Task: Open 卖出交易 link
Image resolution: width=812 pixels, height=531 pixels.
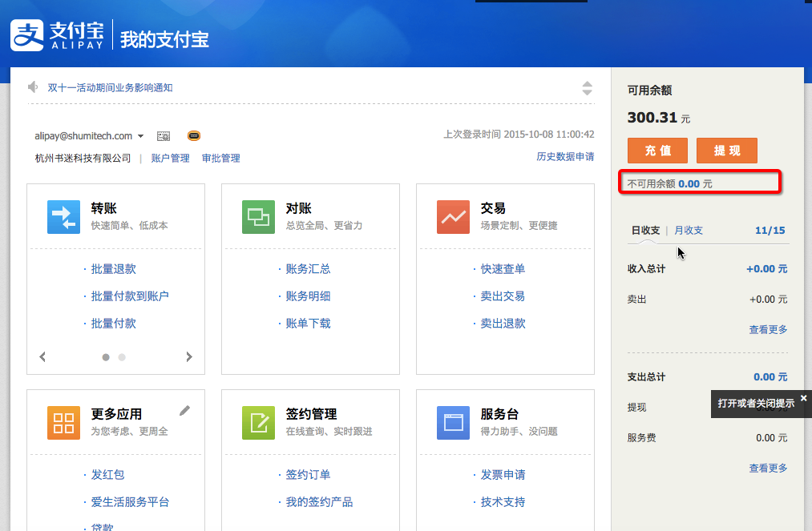Action: click(x=503, y=296)
